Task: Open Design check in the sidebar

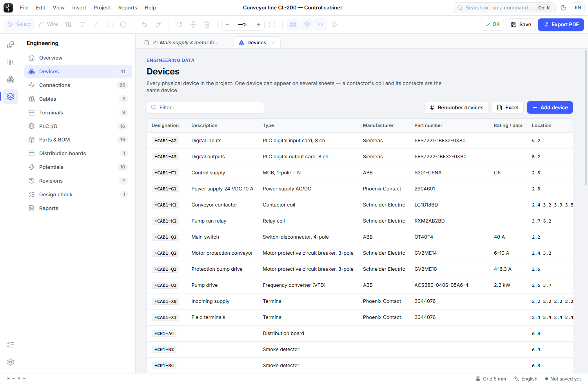Action: pyautogui.click(x=78, y=194)
